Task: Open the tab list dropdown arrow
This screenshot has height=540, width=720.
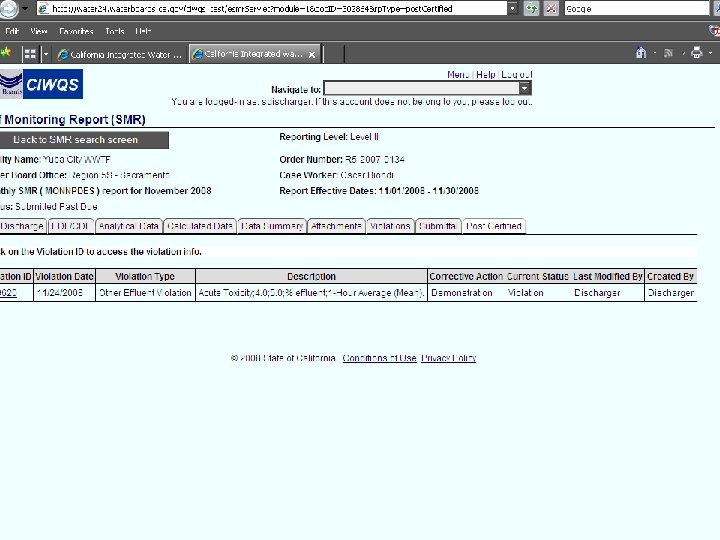Action: (45, 54)
